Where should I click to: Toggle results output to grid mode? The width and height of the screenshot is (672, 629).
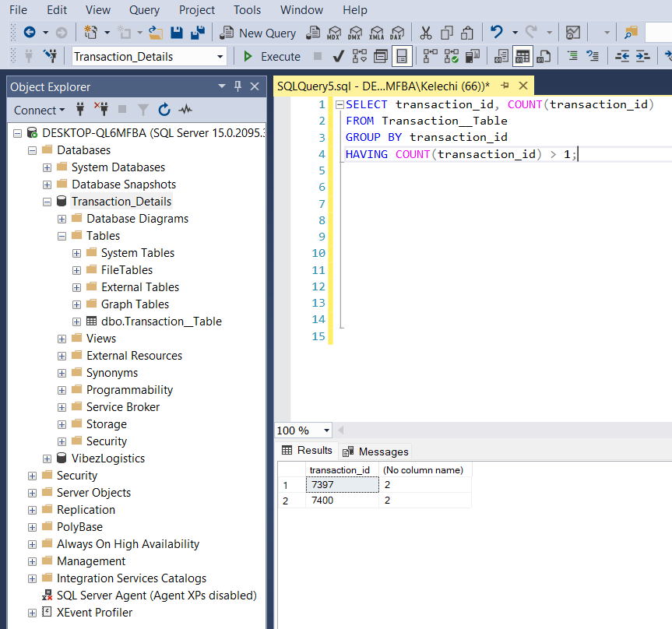click(x=523, y=56)
